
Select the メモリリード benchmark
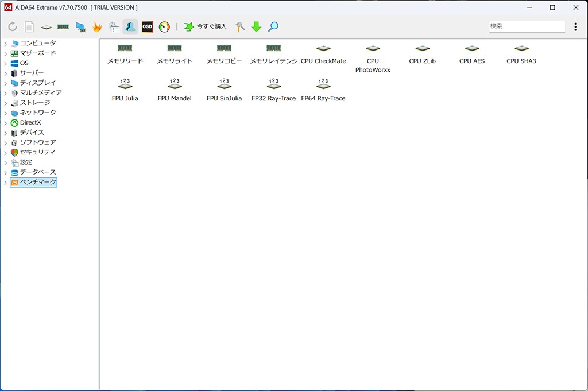[x=125, y=53]
